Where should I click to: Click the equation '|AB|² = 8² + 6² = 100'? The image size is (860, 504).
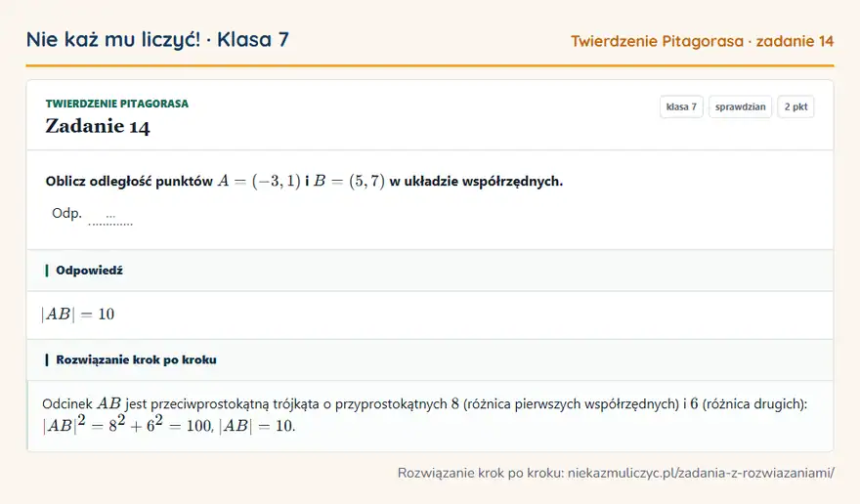(x=127, y=425)
